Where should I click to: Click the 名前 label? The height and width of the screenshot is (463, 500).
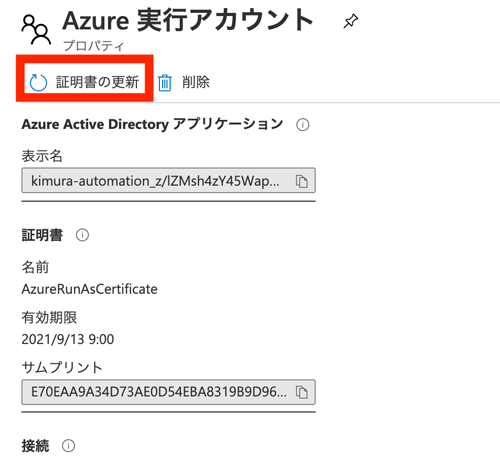(x=35, y=267)
